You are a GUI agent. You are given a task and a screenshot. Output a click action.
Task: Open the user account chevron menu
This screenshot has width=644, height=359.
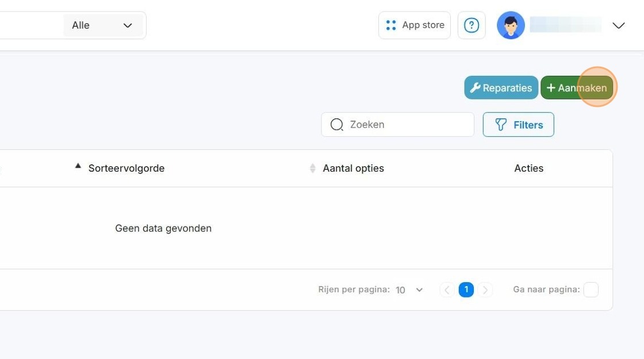(x=619, y=25)
